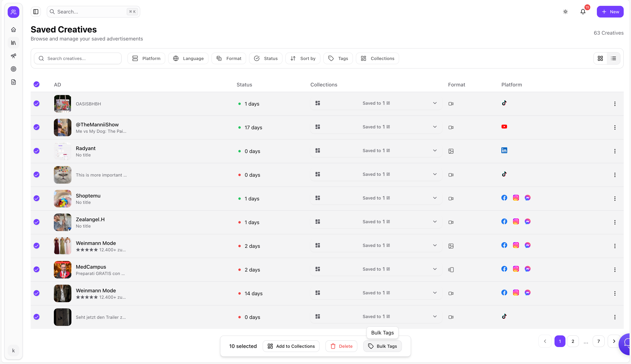Open the document icon in sidebar
631x364 pixels.
tap(14, 82)
